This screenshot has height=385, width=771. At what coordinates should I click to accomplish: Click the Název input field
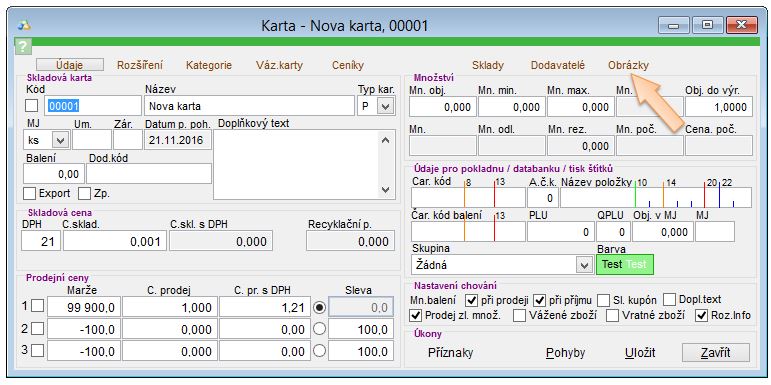pos(249,106)
